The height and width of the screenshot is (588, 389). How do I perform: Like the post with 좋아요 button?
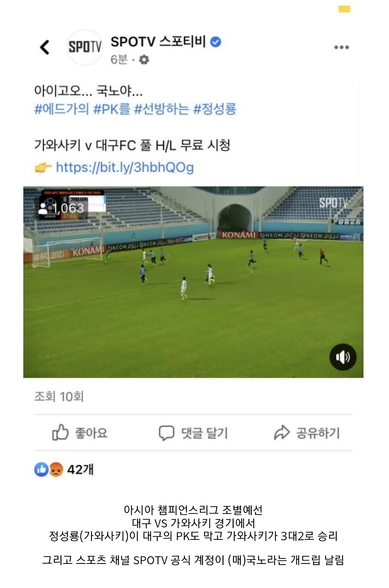tap(80, 433)
